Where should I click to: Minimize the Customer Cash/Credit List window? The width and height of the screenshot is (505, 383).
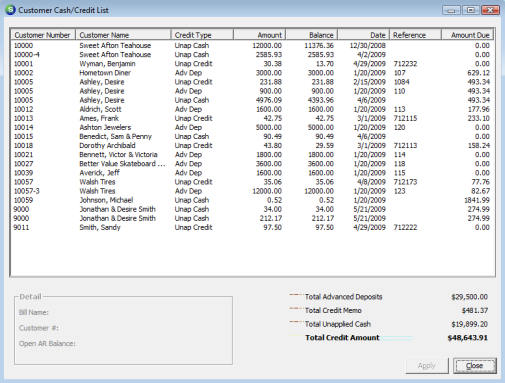451,10
